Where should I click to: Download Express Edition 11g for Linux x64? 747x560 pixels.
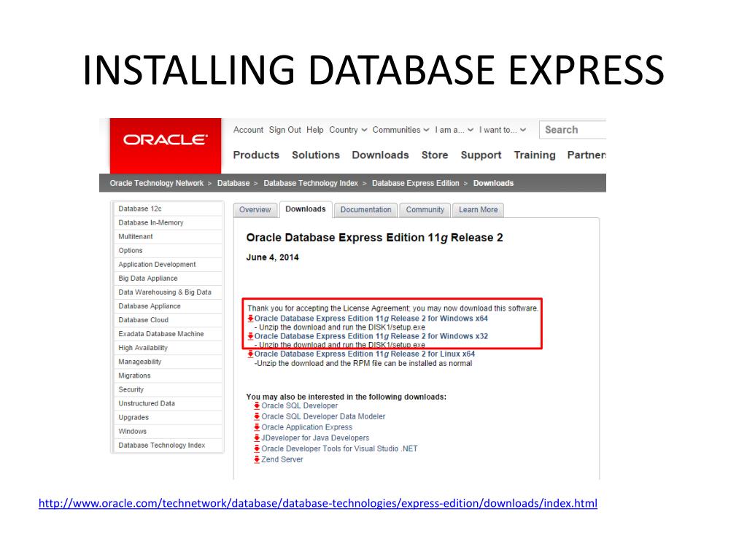click(365, 354)
